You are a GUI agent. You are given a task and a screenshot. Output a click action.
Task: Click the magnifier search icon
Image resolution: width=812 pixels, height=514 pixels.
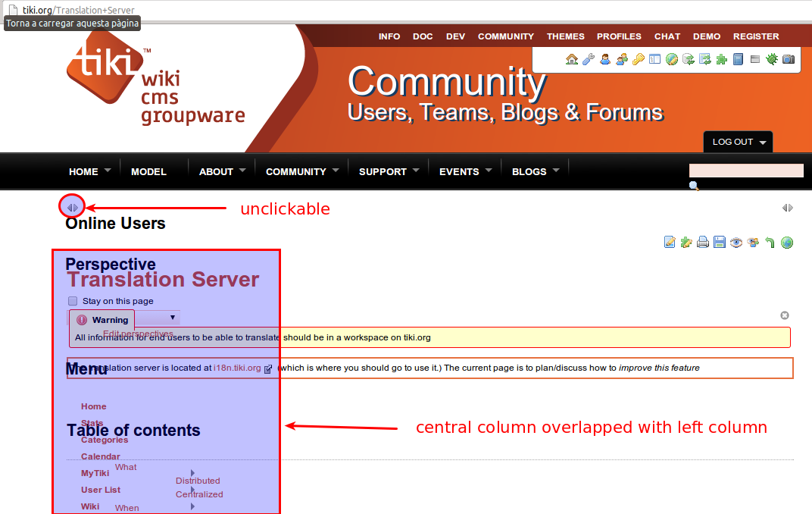[x=694, y=186]
